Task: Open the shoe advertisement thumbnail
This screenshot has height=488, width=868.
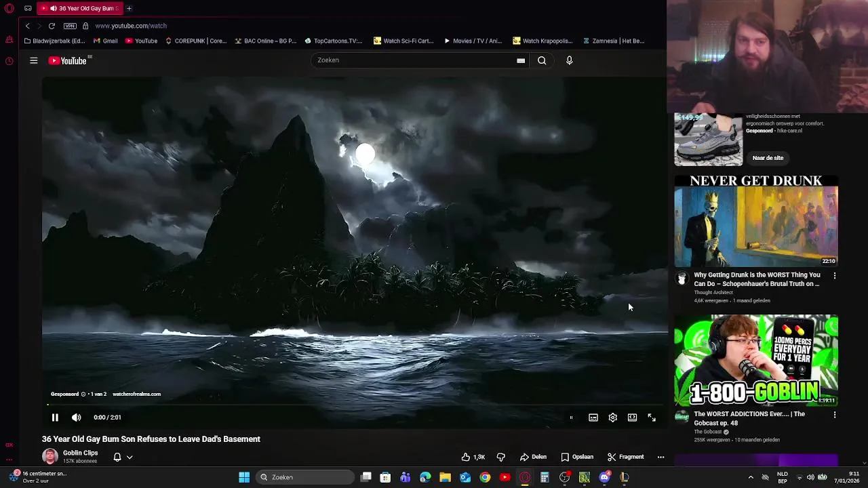Action: (x=708, y=140)
